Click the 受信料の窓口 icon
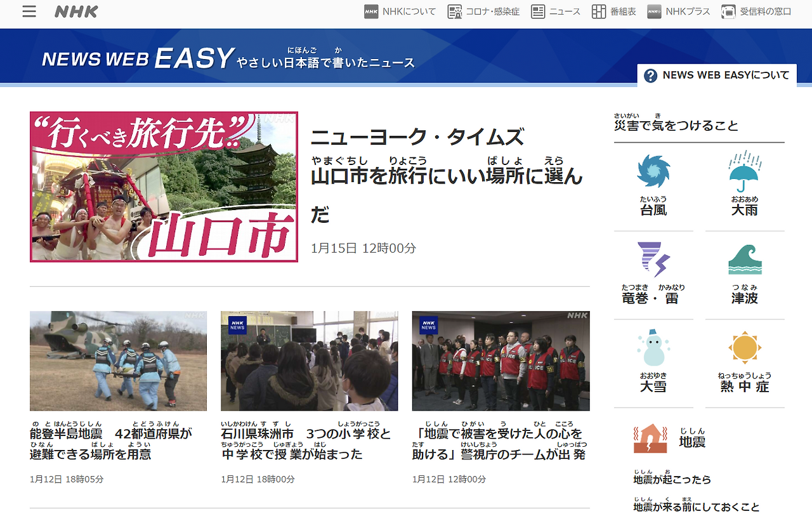Screen dimensions: 812x523 [x=728, y=11]
